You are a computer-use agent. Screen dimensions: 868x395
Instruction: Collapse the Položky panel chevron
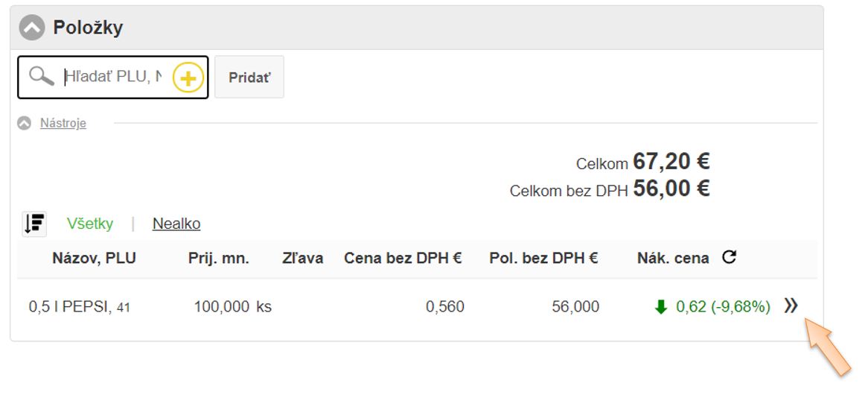tap(32, 28)
